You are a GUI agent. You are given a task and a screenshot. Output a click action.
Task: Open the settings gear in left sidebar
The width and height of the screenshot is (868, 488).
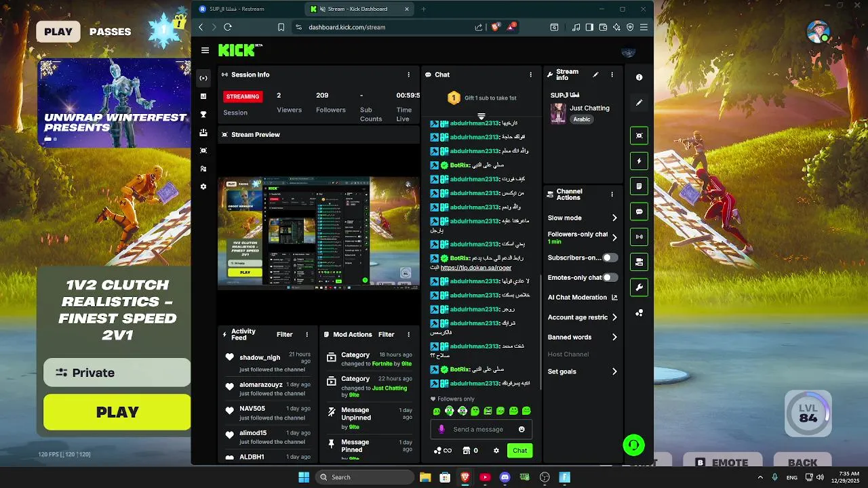click(x=203, y=186)
